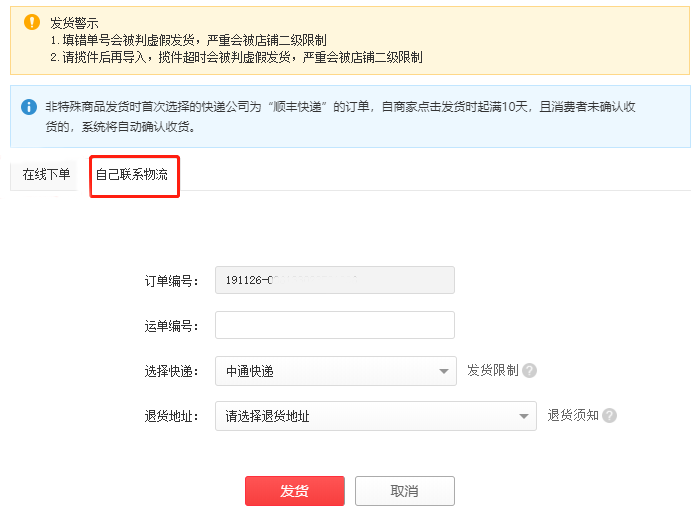Switch to the 在线下单 tab
698x512 pixels.
pos(47,175)
